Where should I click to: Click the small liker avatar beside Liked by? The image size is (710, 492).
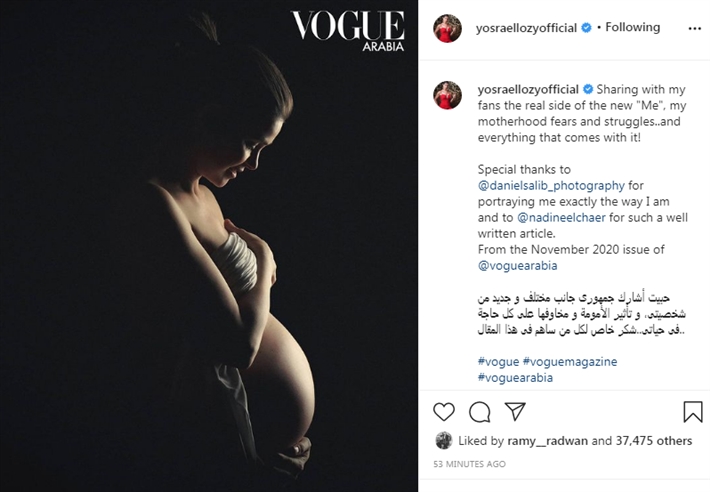click(x=444, y=440)
